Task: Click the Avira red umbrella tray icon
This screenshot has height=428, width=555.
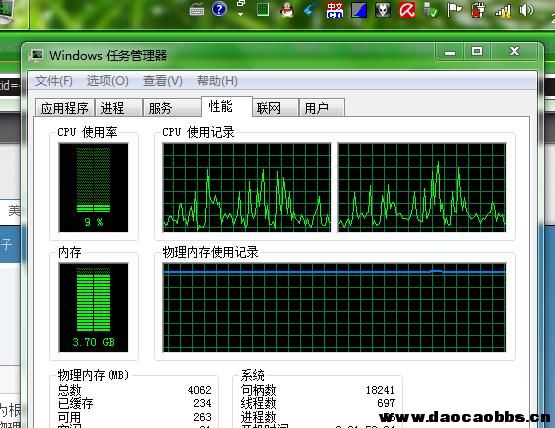Action: pos(407,10)
